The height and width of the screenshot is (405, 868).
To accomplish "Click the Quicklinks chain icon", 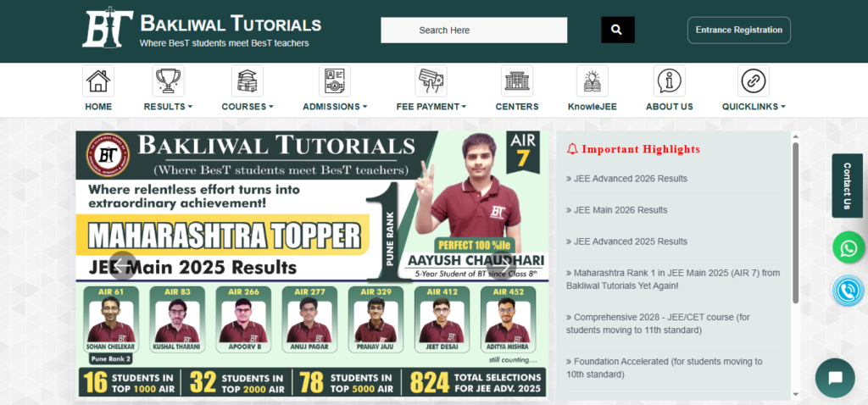I will (754, 80).
